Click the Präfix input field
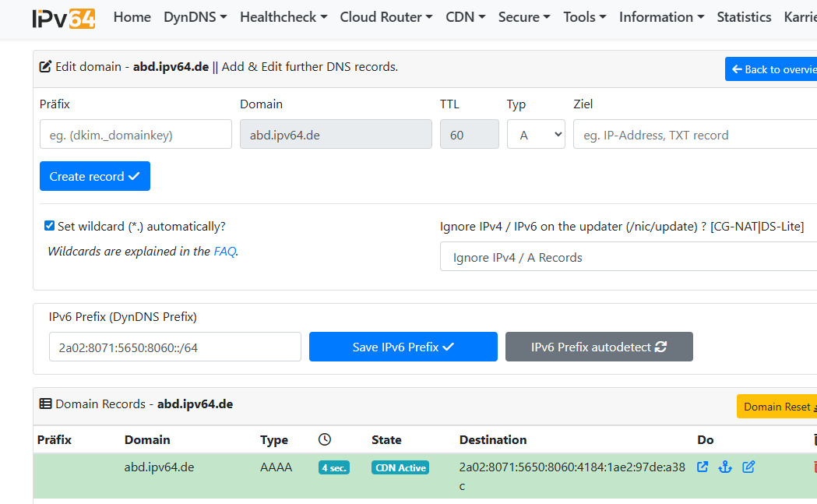 136,135
